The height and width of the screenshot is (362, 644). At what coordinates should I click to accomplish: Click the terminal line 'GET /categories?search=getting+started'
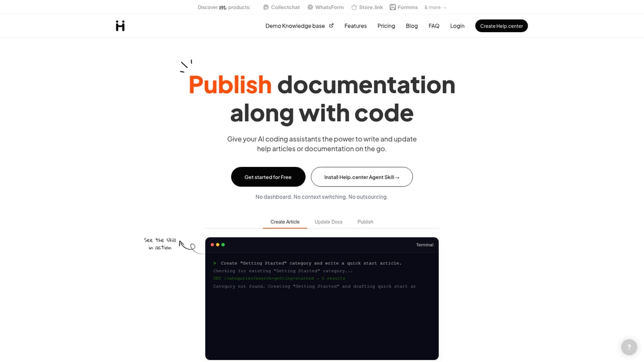tap(279, 278)
